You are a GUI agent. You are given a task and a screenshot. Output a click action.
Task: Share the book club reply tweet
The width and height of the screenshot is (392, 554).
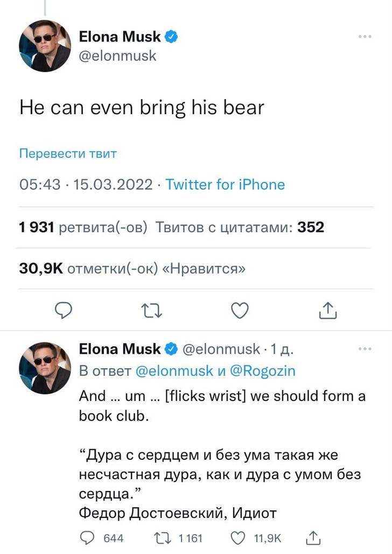[313, 537]
